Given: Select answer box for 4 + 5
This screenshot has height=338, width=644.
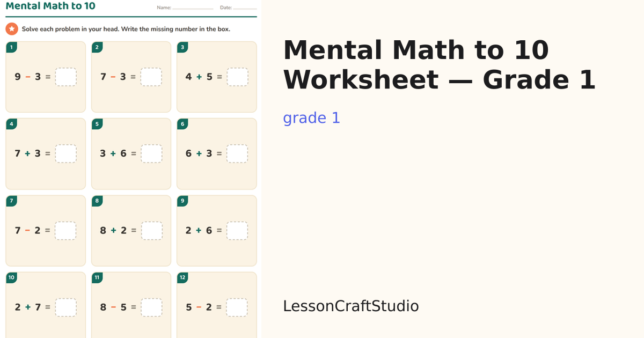Looking at the screenshot, I should 237,77.
